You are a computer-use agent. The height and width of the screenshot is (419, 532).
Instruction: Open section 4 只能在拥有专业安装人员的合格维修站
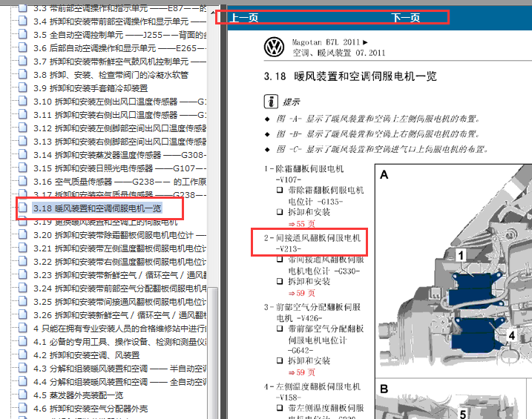tap(119, 329)
